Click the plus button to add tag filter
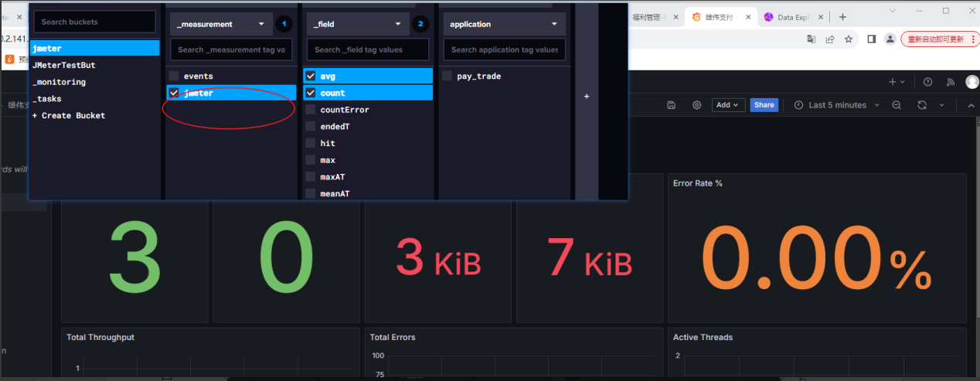Screen dimensions: 980x381 (587, 97)
